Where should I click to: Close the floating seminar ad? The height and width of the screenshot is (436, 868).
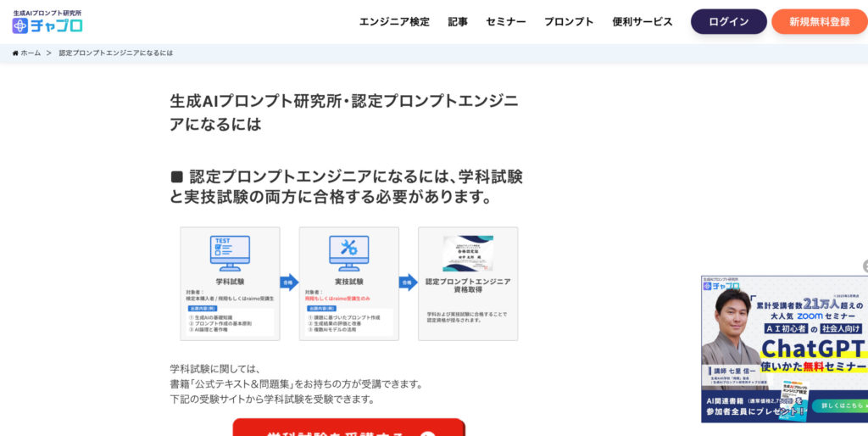click(865, 266)
